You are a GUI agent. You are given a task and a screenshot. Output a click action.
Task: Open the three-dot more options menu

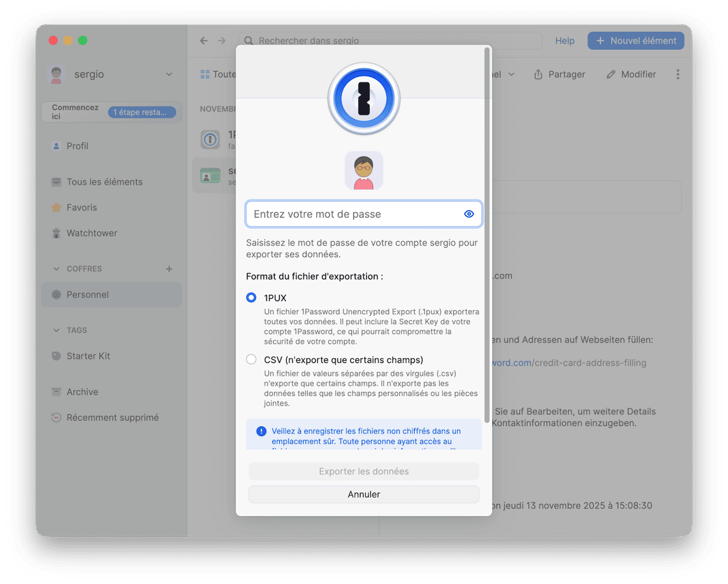(x=678, y=74)
